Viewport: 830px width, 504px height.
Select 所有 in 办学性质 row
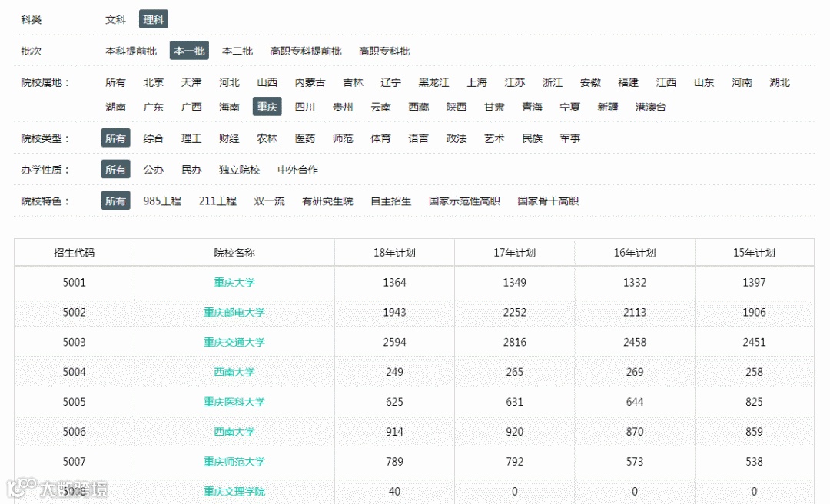click(x=115, y=170)
